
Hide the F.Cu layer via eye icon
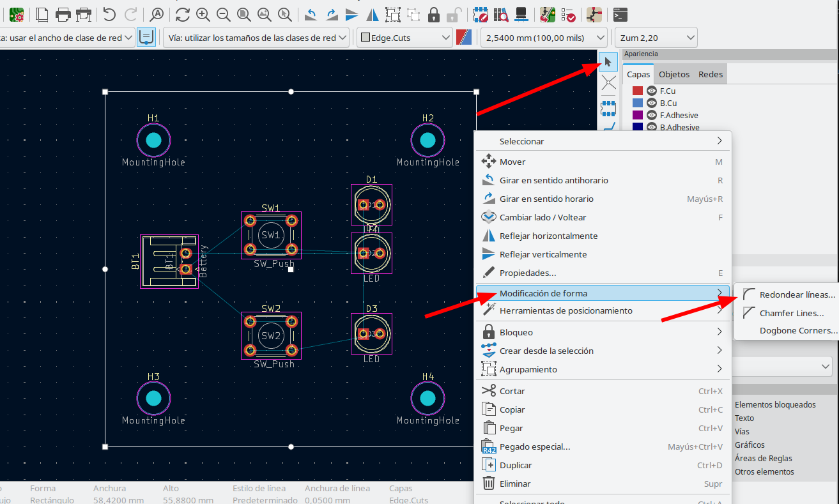(x=652, y=91)
